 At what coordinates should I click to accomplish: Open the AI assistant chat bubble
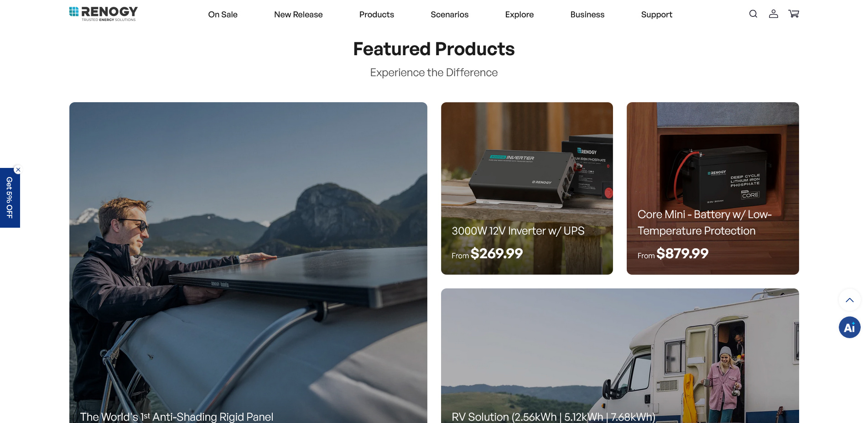(x=849, y=327)
